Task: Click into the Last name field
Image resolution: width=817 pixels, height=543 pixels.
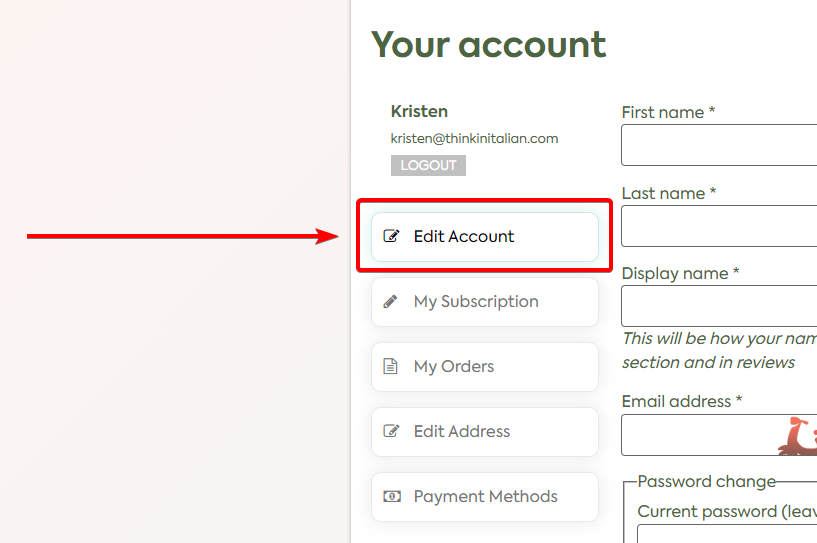Action: tap(718, 226)
